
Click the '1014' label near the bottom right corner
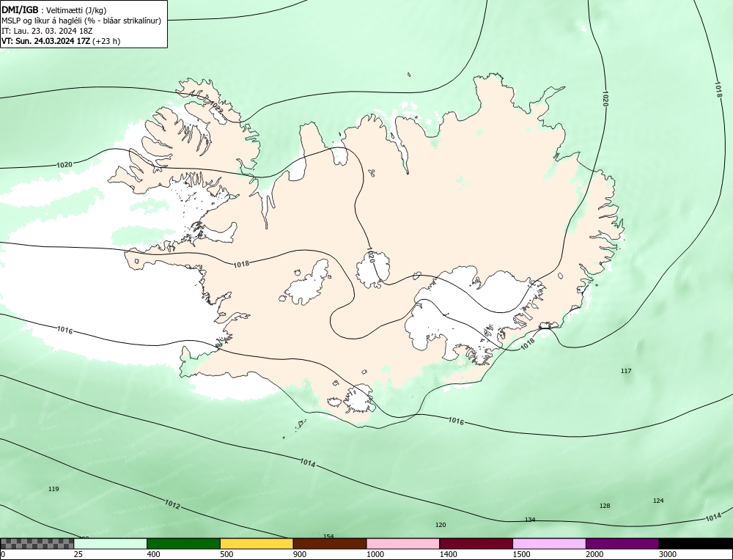713,517
